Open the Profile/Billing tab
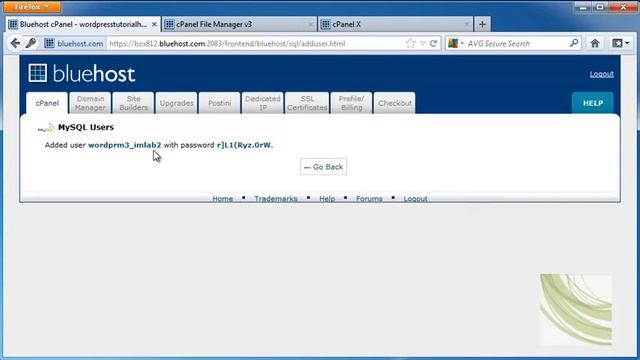 pos(351,103)
